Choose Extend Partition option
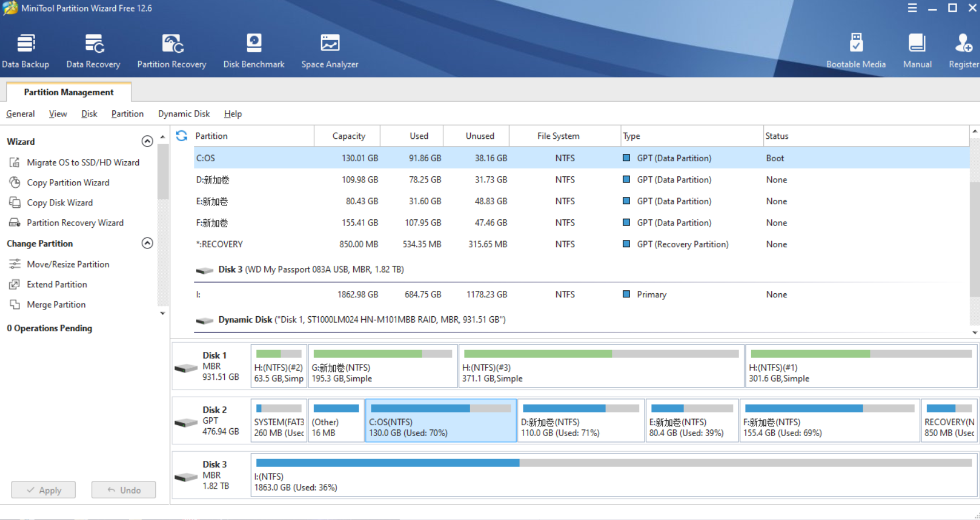This screenshot has width=980, height=520. 57,284
